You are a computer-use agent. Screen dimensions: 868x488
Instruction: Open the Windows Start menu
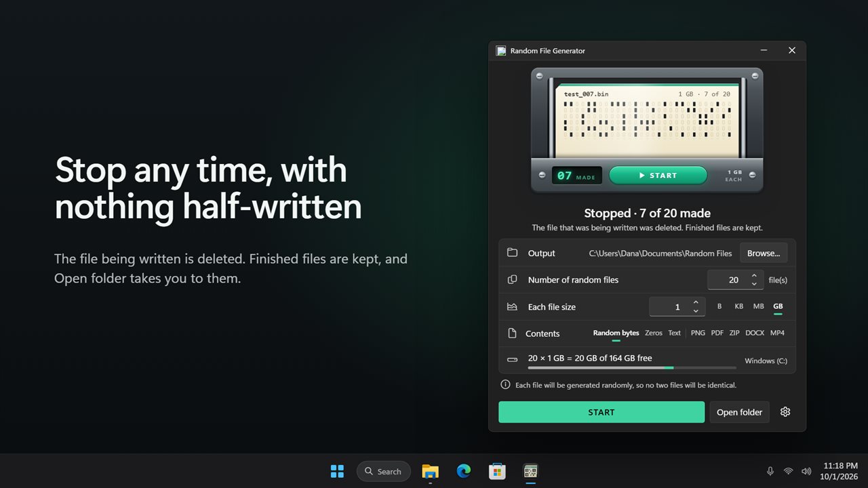click(x=337, y=471)
